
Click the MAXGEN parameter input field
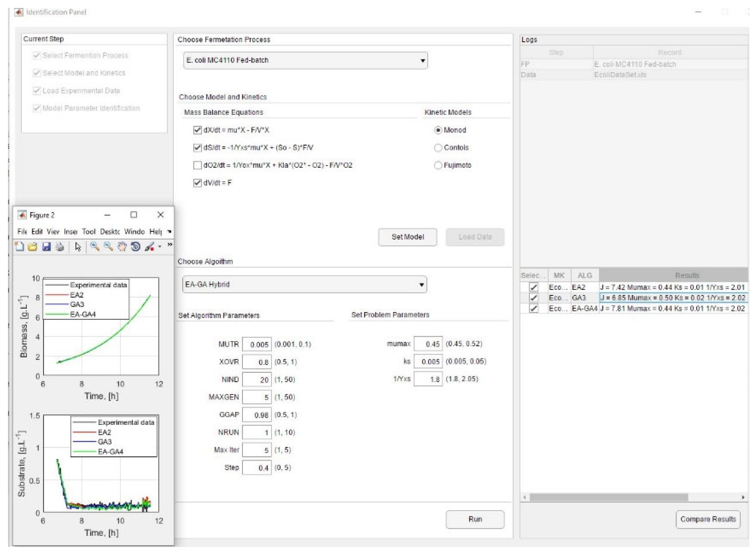257,397
